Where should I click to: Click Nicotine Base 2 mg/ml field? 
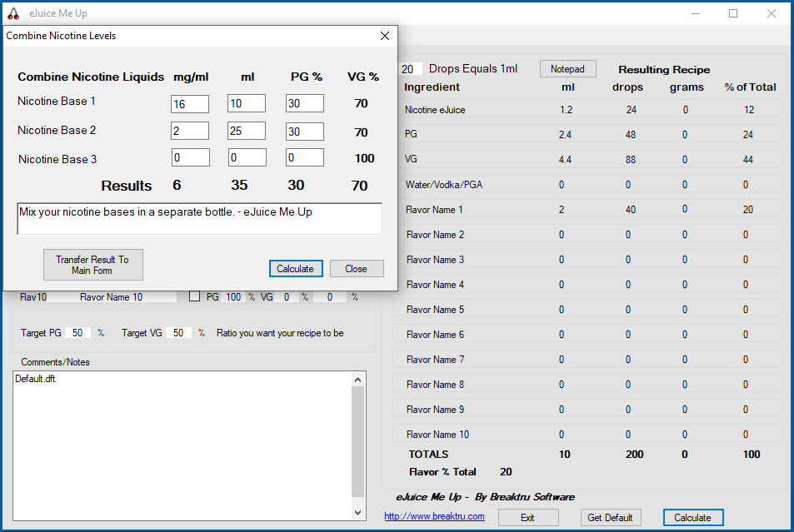coord(190,131)
